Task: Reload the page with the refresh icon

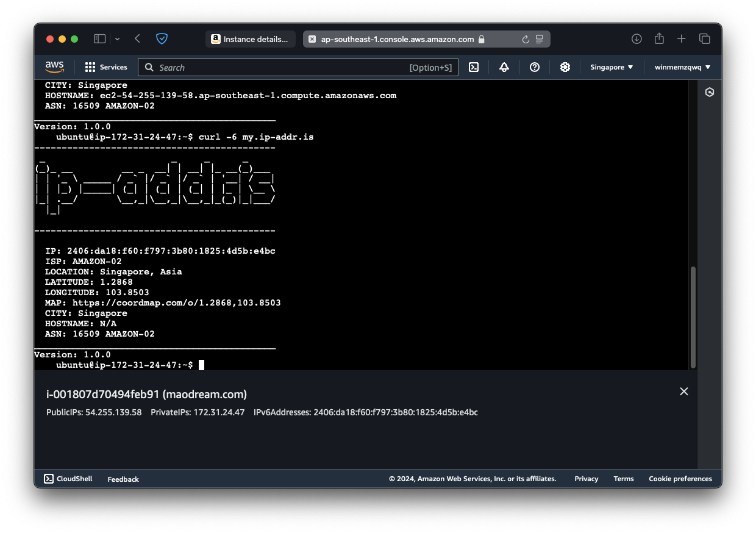Action: point(526,39)
